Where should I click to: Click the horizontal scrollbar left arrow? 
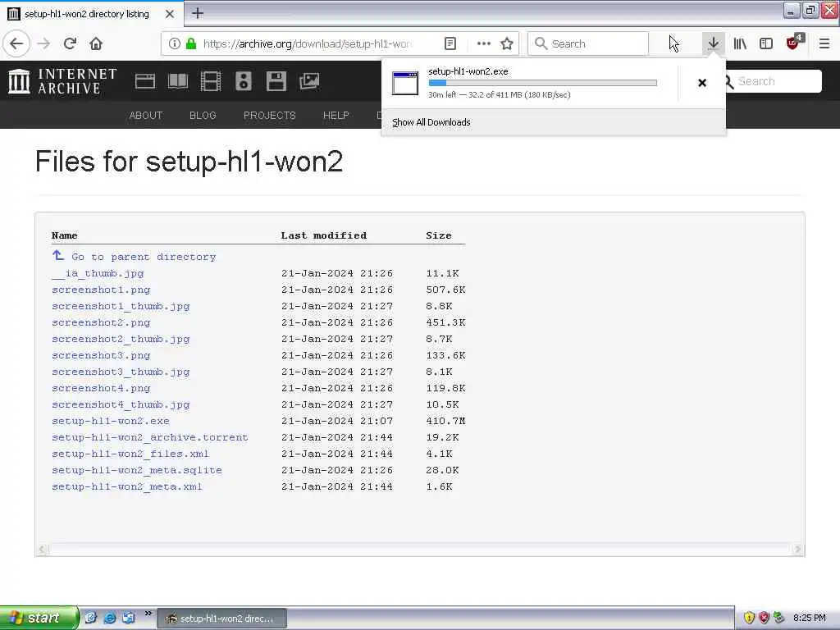tap(43, 549)
